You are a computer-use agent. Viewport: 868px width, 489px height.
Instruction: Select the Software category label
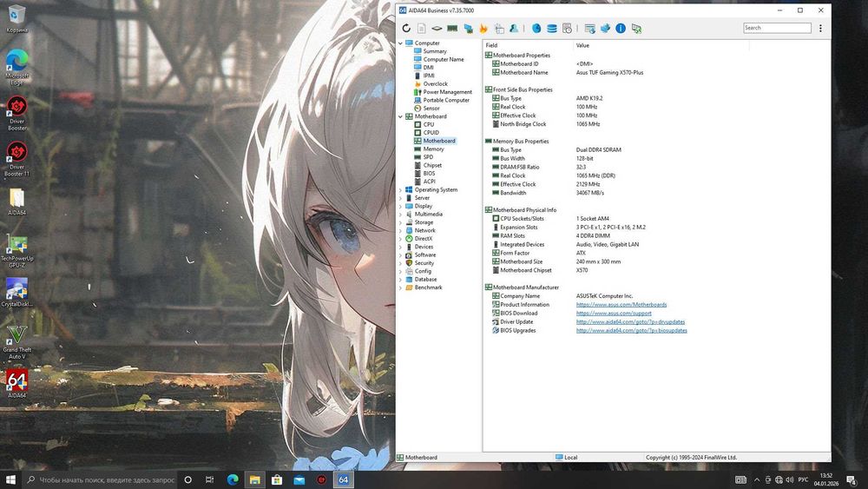[425, 254]
